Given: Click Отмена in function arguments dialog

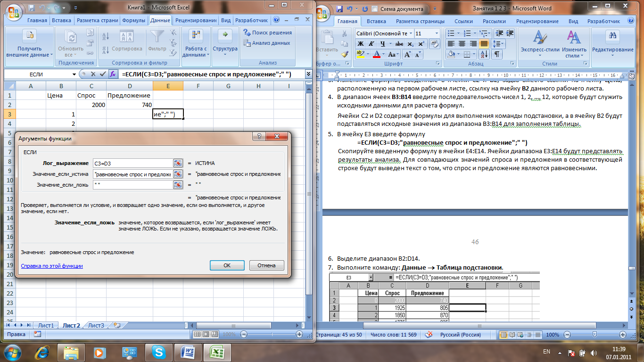Looking at the screenshot, I should 266,265.
